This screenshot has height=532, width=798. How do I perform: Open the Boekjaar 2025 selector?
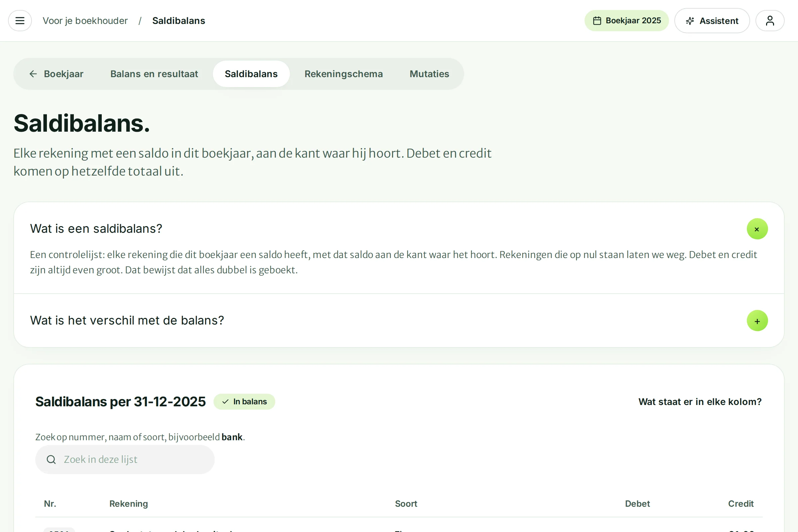click(626, 21)
